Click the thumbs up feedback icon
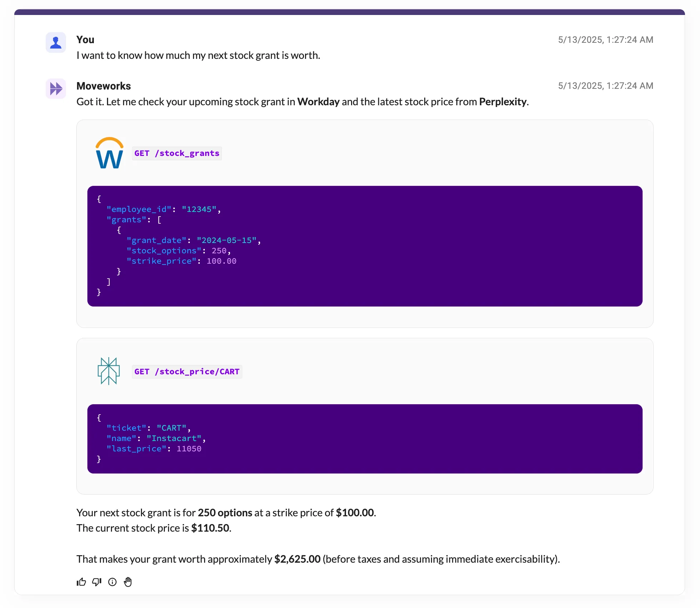This screenshot has width=700, height=608. click(x=81, y=582)
